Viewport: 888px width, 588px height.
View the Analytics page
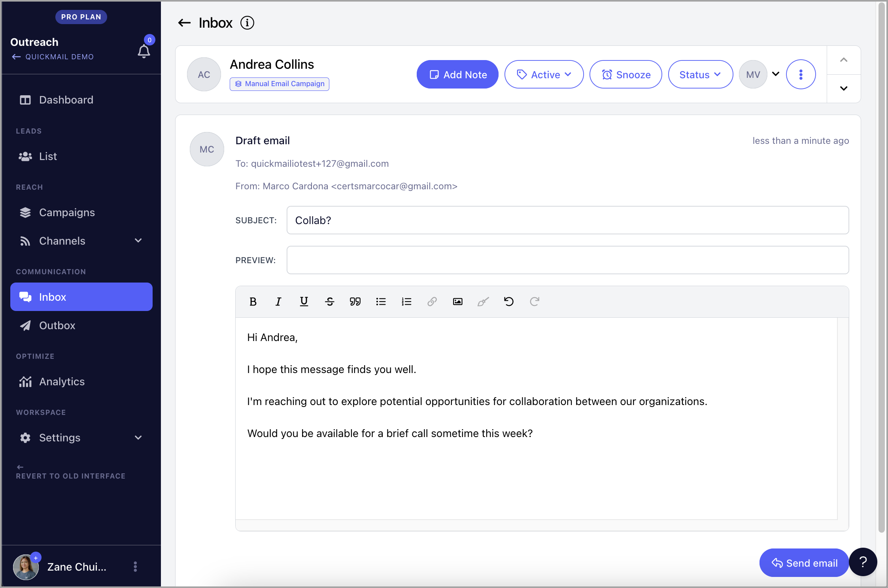tap(81, 382)
